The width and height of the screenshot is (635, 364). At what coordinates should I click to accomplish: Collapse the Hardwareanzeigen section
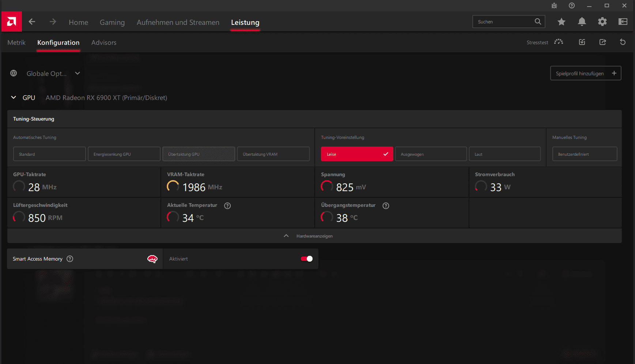click(x=314, y=236)
